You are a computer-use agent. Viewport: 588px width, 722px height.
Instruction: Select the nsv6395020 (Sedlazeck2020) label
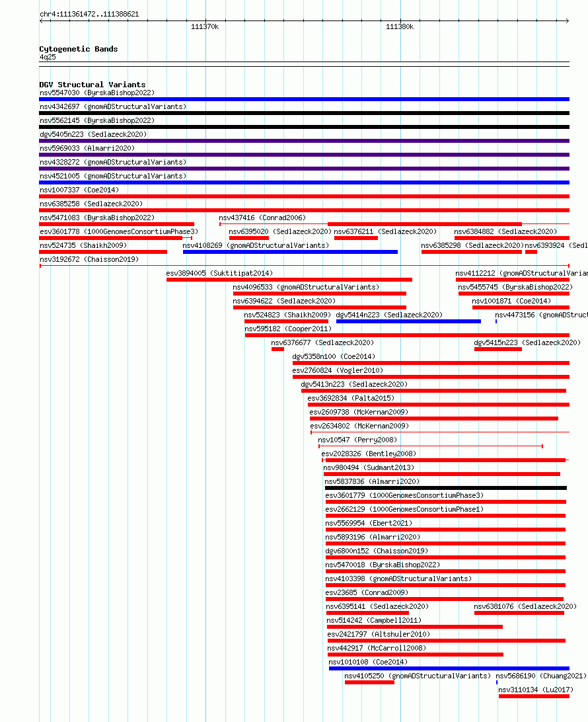(x=280, y=231)
